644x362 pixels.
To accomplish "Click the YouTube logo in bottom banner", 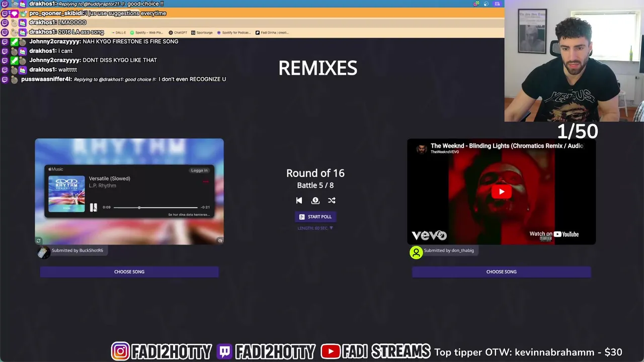I will (x=330, y=351).
